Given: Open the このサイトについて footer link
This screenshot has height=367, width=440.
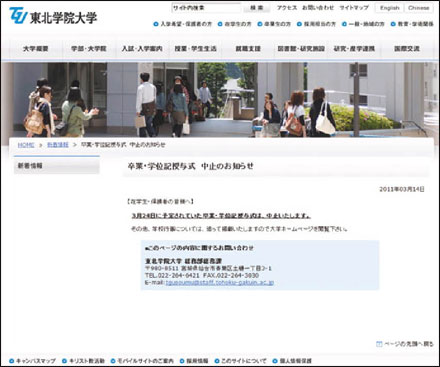Looking at the screenshot, I should (x=244, y=361).
